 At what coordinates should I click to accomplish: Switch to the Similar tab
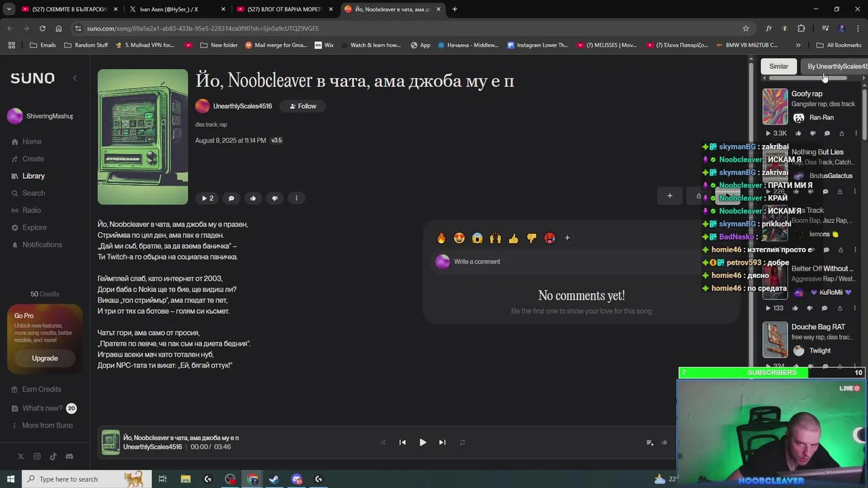[778, 66]
